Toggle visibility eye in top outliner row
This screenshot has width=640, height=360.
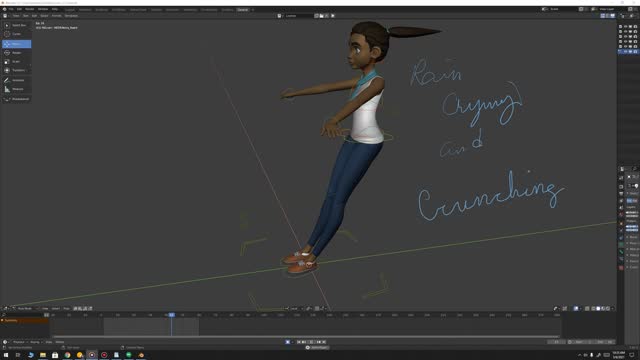(x=625, y=27)
